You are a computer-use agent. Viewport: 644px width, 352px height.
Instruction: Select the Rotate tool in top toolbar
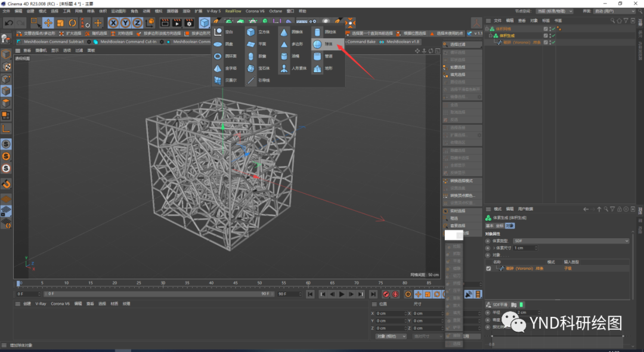coord(72,23)
